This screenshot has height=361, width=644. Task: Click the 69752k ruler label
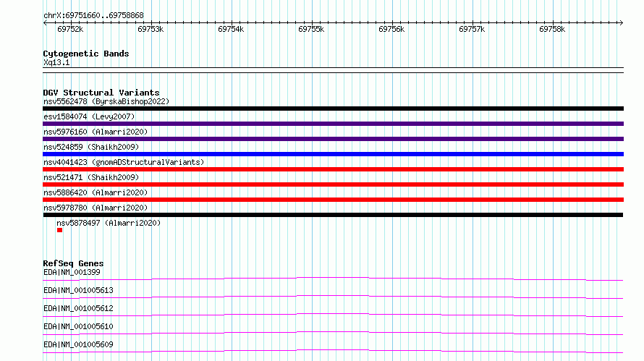[70, 29]
